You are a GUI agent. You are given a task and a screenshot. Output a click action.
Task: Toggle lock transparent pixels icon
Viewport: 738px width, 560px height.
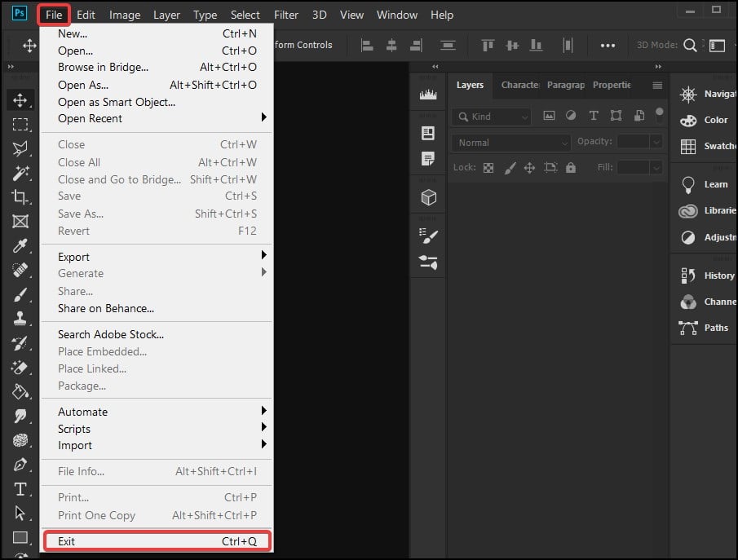point(488,167)
